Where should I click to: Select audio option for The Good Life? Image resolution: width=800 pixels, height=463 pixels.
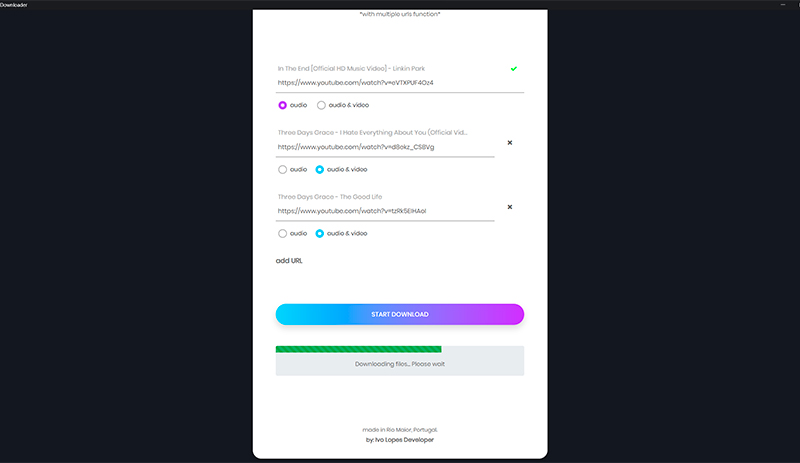[282, 233]
